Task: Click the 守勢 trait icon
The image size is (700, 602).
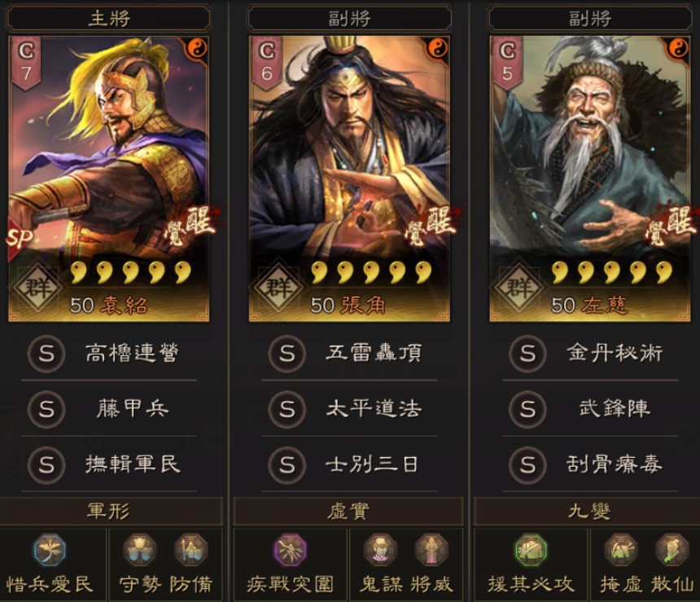Action: pos(140,550)
